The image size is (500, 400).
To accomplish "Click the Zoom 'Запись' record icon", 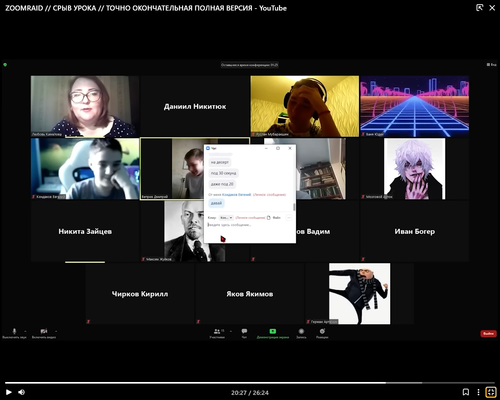I will pyautogui.click(x=301, y=331).
